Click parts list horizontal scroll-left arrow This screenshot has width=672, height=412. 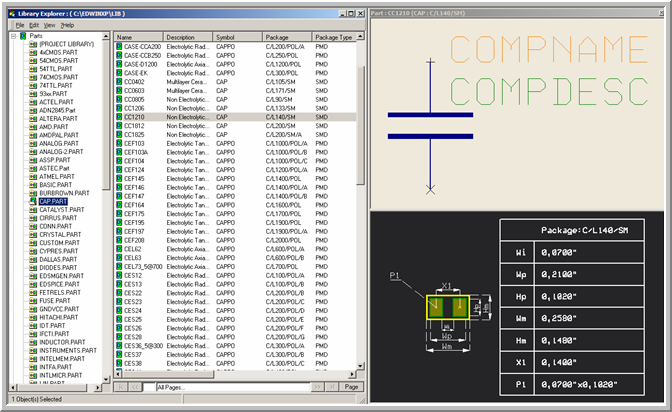[118, 374]
